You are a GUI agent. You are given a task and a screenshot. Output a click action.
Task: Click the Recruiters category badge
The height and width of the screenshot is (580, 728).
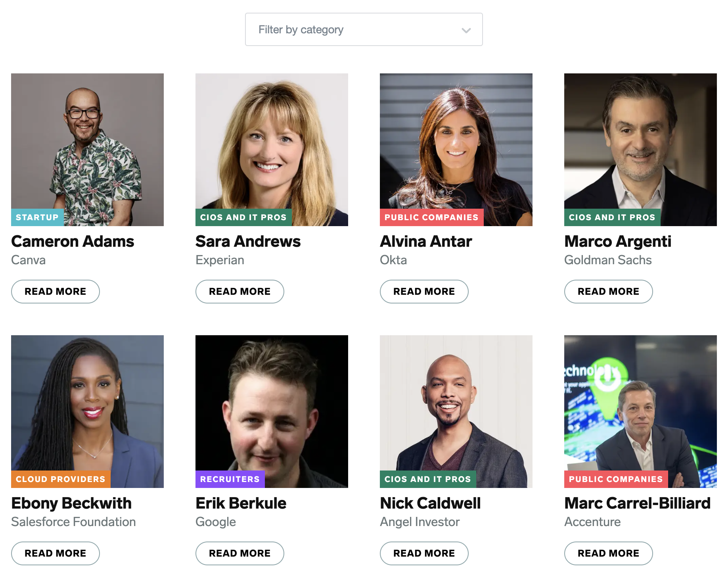pos(230,479)
